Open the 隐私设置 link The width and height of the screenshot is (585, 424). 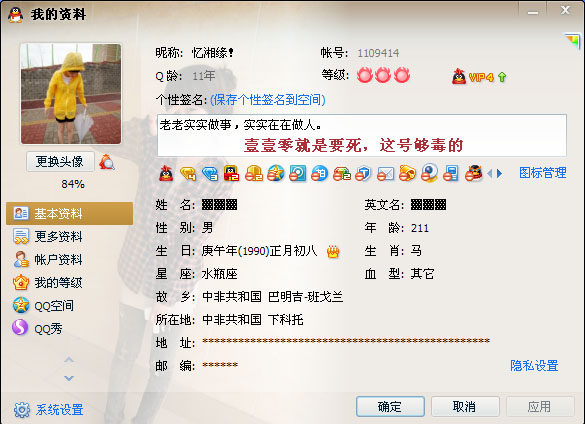(534, 365)
